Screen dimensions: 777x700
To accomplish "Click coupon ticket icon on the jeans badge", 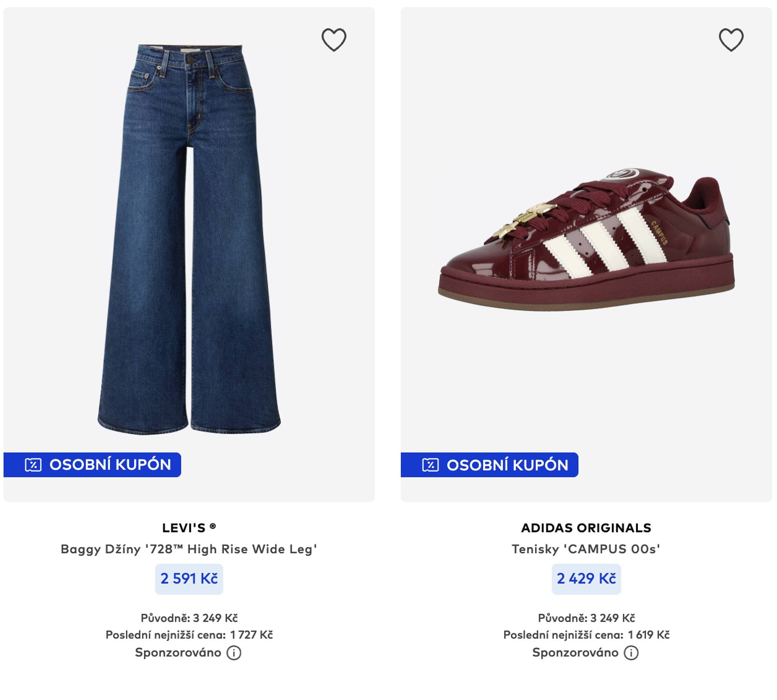I will coord(33,464).
